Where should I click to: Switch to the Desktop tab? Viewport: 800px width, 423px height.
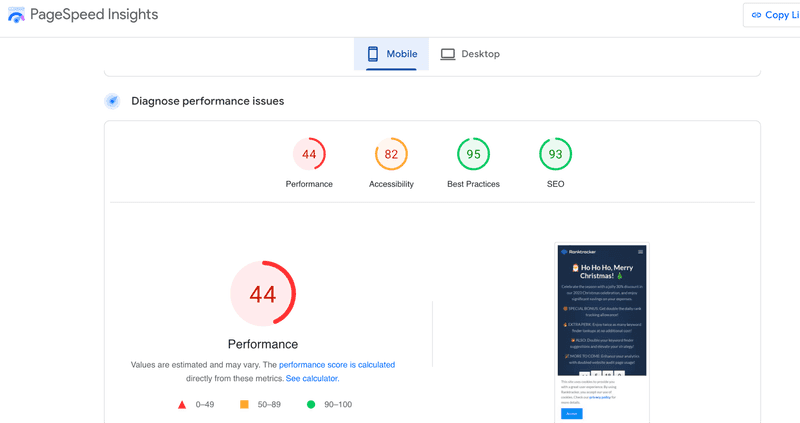470,54
